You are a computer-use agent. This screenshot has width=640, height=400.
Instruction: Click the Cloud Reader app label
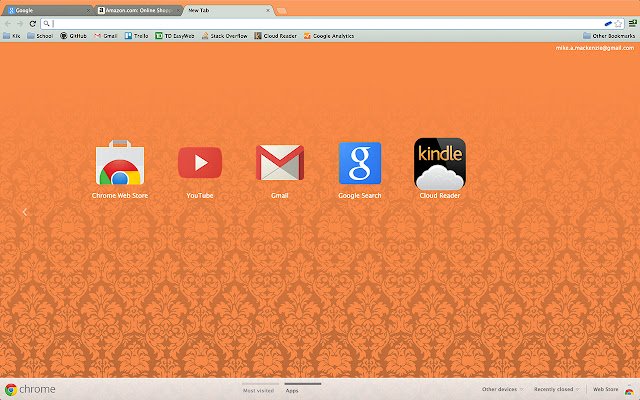(x=440, y=196)
